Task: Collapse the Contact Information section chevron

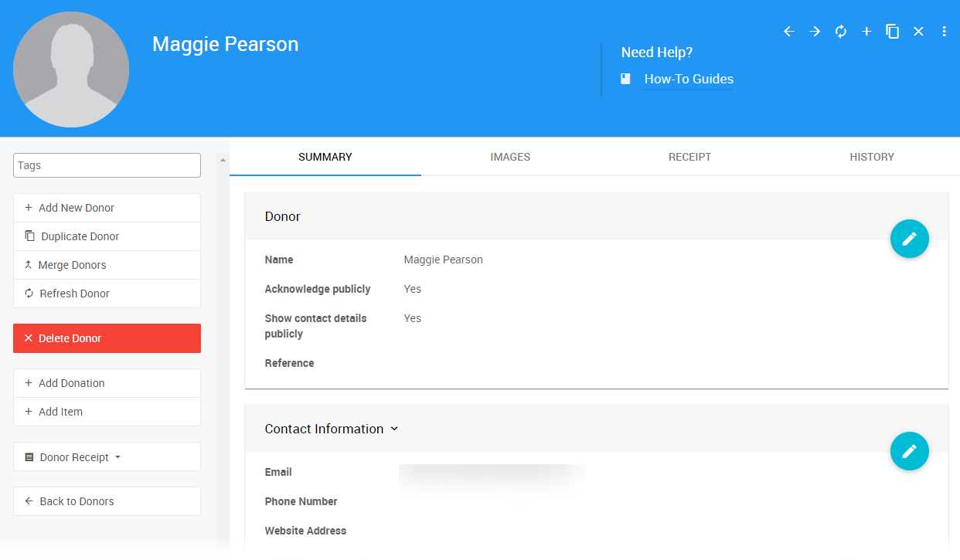Action: (394, 429)
